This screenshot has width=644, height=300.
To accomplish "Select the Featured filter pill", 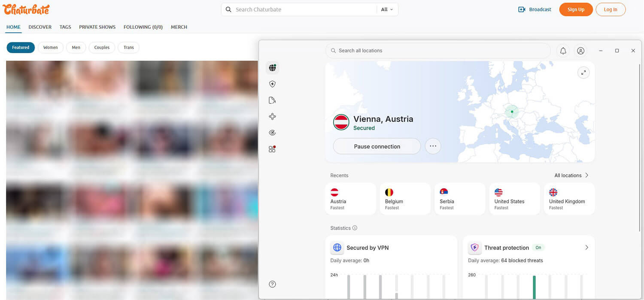I will pos(21,48).
